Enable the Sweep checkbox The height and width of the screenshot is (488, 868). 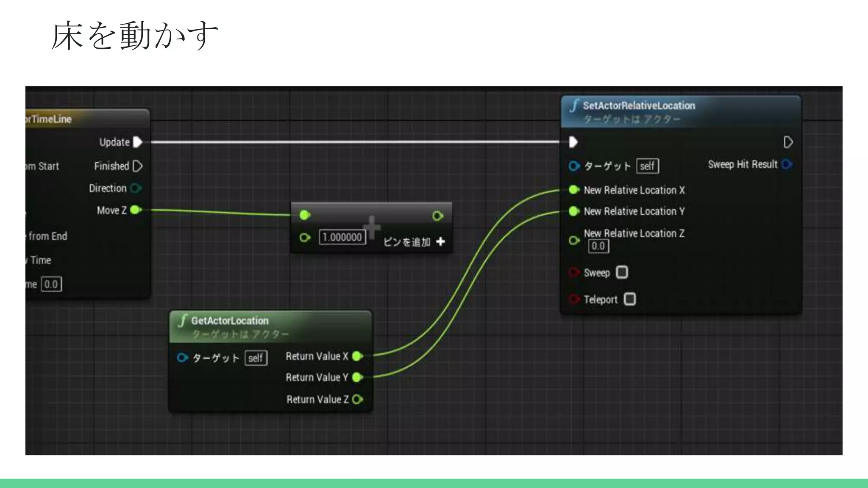point(622,272)
